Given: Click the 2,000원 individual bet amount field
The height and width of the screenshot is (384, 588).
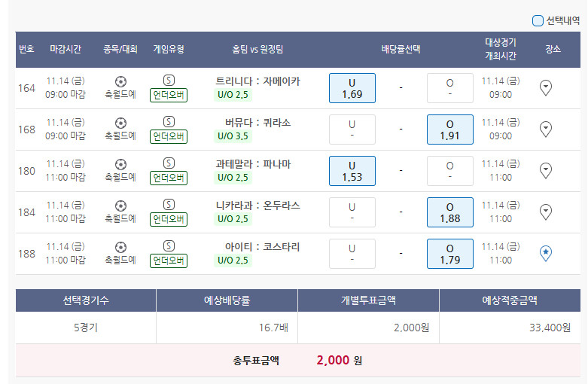Looking at the screenshot, I should tap(369, 328).
